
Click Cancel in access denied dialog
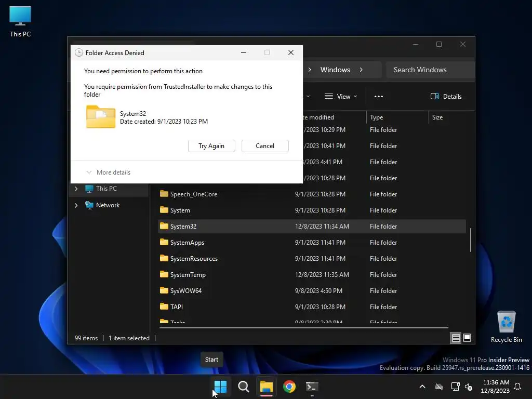click(265, 146)
